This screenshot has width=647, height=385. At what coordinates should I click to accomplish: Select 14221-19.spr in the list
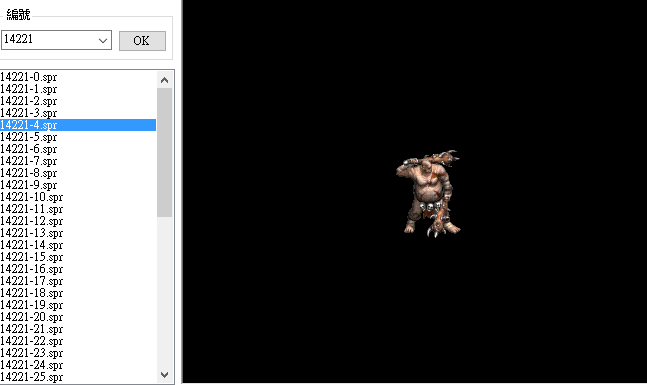tap(78, 305)
